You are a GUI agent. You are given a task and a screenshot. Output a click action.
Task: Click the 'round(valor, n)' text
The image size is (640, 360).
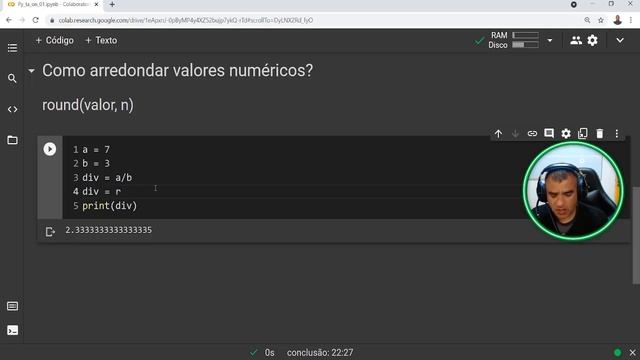pyautogui.click(x=88, y=105)
